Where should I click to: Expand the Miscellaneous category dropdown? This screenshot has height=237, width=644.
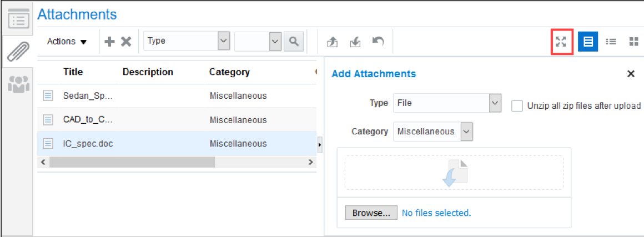click(x=466, y=132)
